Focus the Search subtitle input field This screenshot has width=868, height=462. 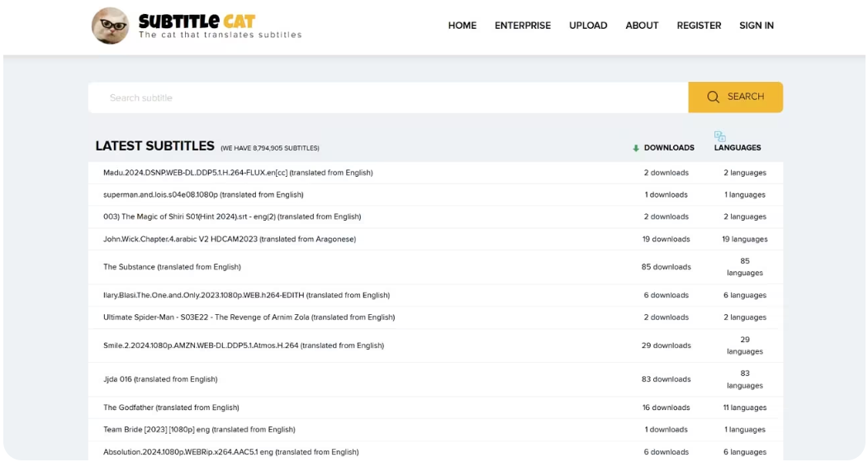(x=388, y=98)
